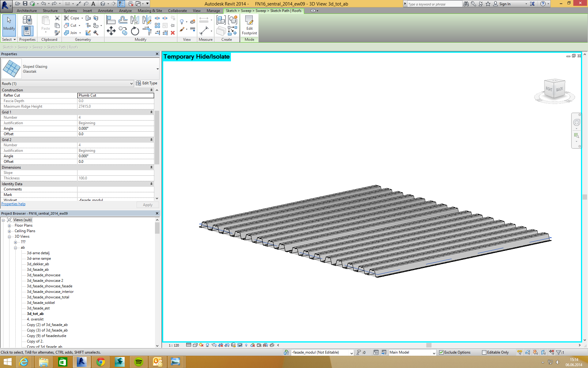Click the Measure between two references icon
The height and width of the screenshot is (368, 588).
[204, 20]
